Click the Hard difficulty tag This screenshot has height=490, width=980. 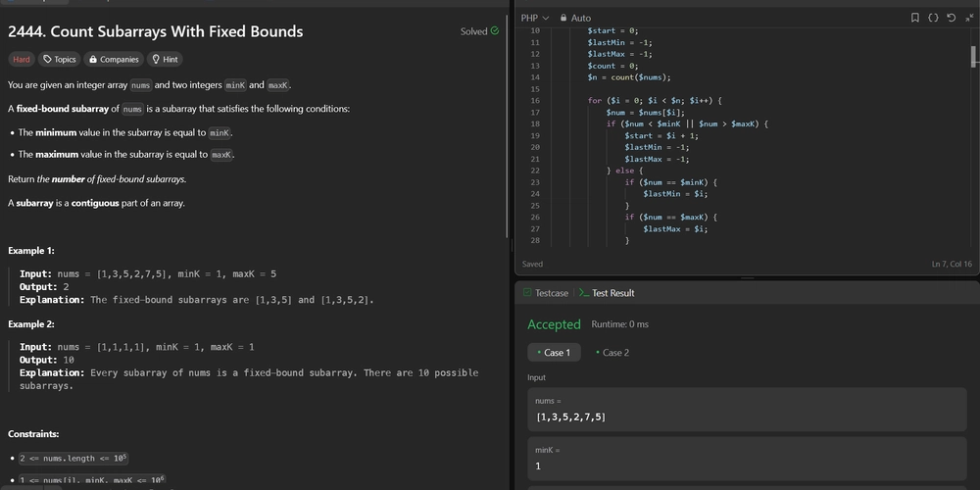[x=22, y=60]
